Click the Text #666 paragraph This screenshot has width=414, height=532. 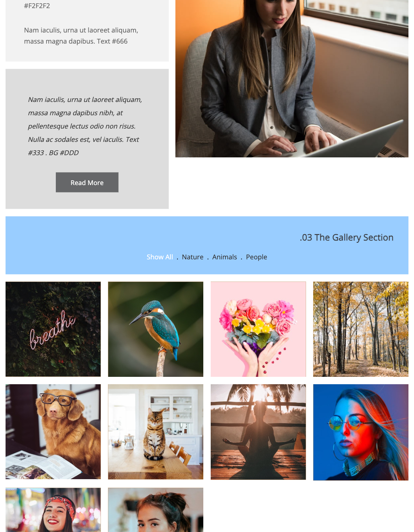click(81, 36)
